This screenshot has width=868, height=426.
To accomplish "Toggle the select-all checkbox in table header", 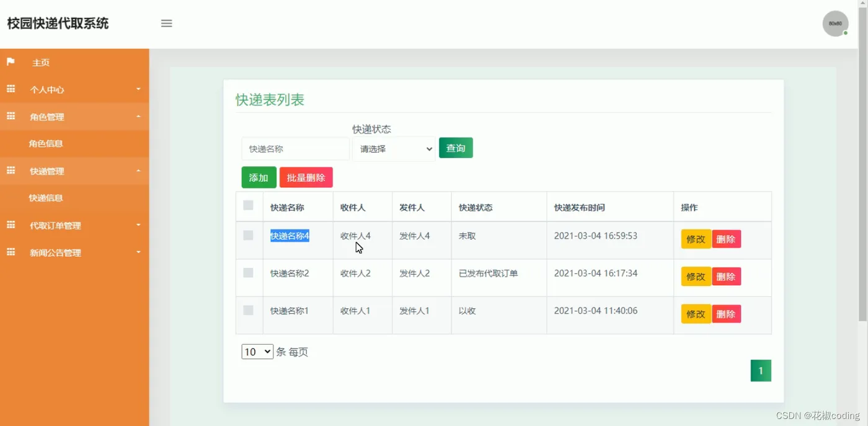I will 248,205.
